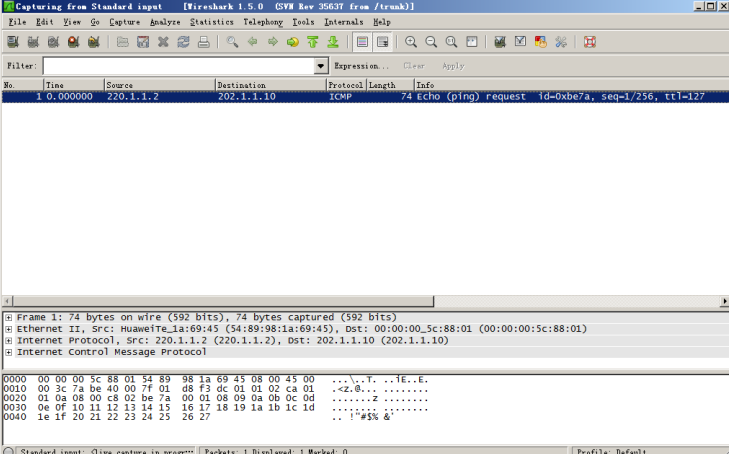The width and height of the screenshot is (729, 454).
Task: Open preferences with the tools icon
Action: tap(560, 42)
